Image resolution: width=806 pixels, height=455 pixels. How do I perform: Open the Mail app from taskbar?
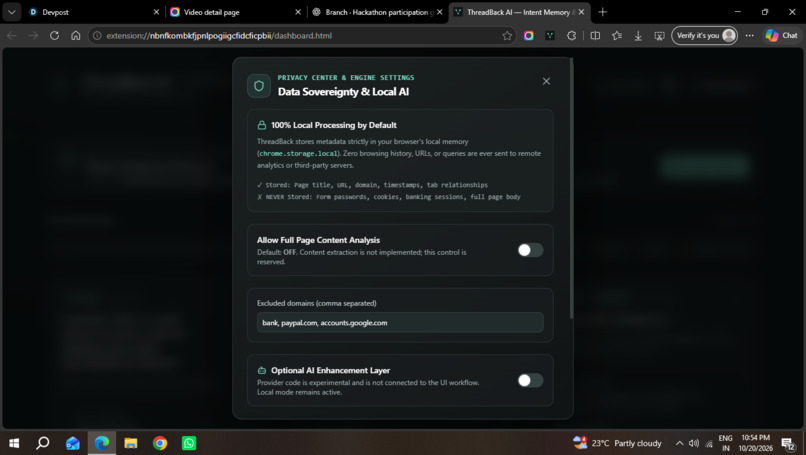(x=72, y=443)
